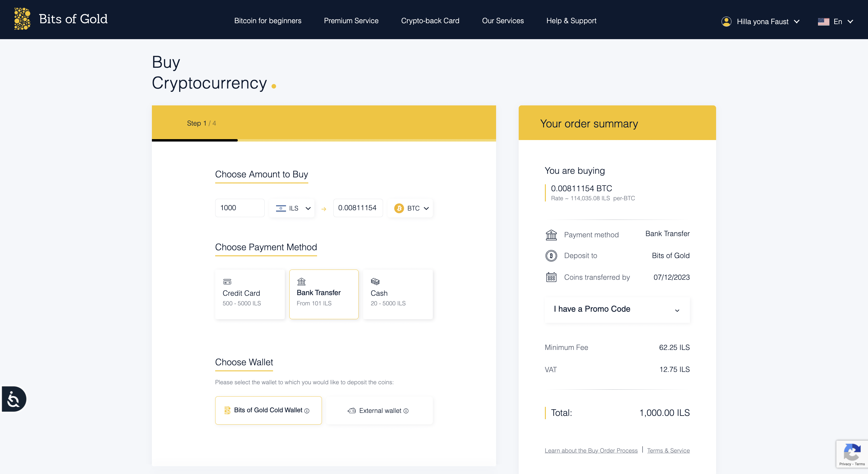Click the Bits of Gold wallet icon
This screenshot has height=474, width=868.
227,410
